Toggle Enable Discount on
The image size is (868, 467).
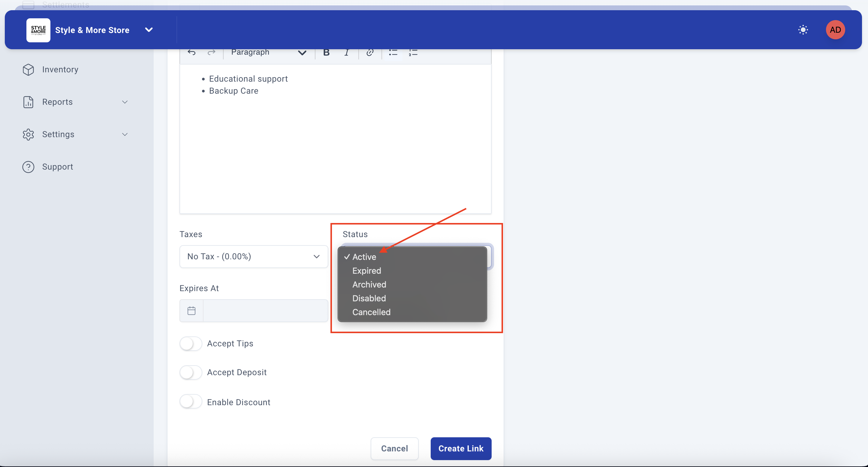191,402
